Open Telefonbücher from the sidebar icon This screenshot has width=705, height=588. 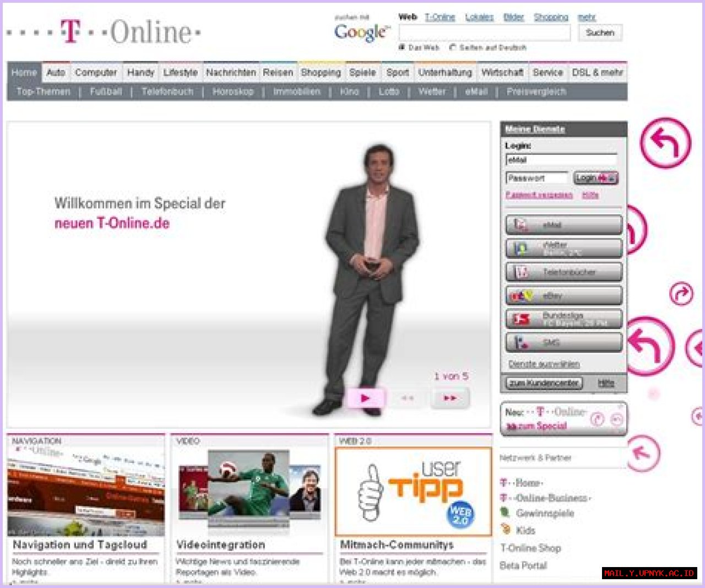(x=562, y=272)
